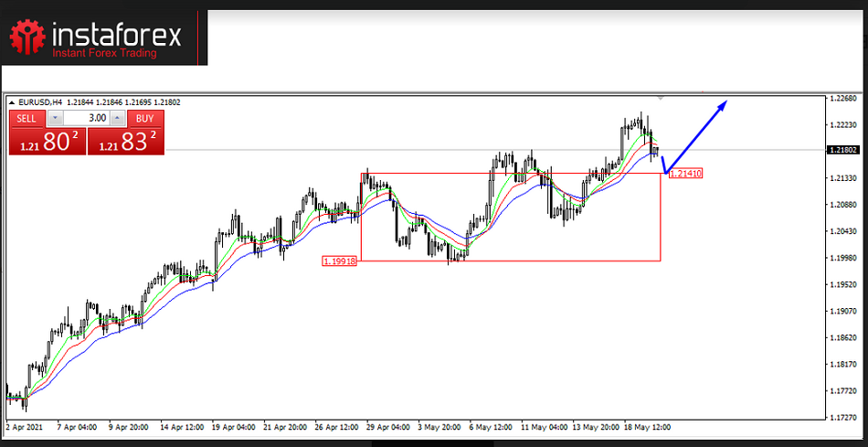The height and width of the screenshot is (447, 868).
Task: Click the 1.19918 red price label
Action: [x=339, y=261]
